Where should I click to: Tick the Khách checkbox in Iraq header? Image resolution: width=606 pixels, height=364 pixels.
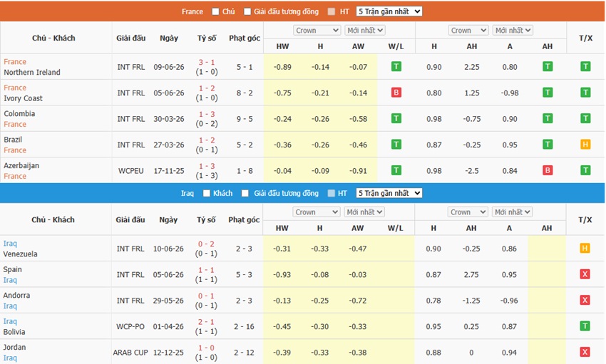click(206, 193)
